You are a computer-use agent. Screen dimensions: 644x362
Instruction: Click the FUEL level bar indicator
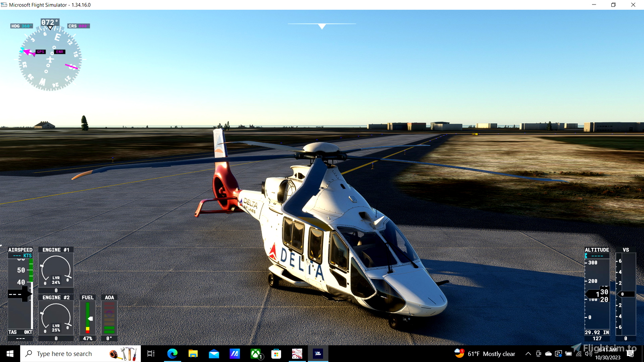pos(88,318)
